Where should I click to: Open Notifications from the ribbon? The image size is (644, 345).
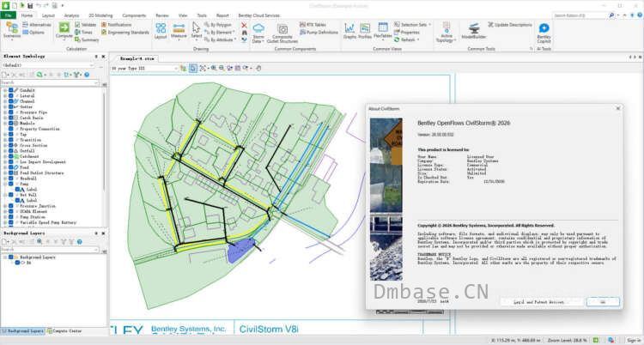pos(116,25)
